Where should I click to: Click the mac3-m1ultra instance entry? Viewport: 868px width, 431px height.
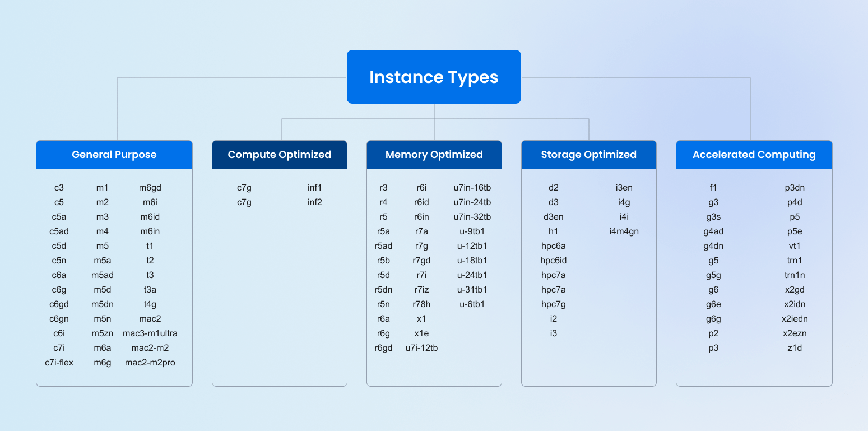point(150,333)
